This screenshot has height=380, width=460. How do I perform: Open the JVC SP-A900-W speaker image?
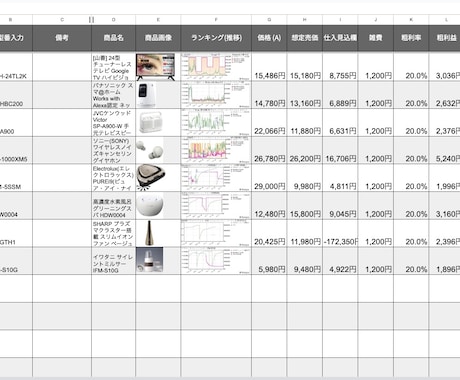pyautogui.click(x=151, y=122)
